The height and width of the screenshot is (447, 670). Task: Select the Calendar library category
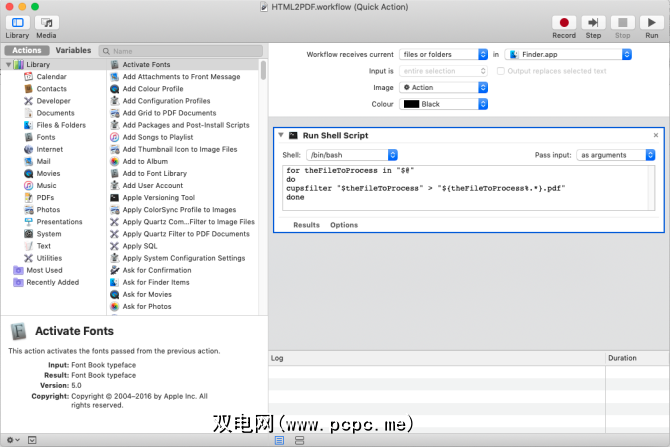coord(51,76)
